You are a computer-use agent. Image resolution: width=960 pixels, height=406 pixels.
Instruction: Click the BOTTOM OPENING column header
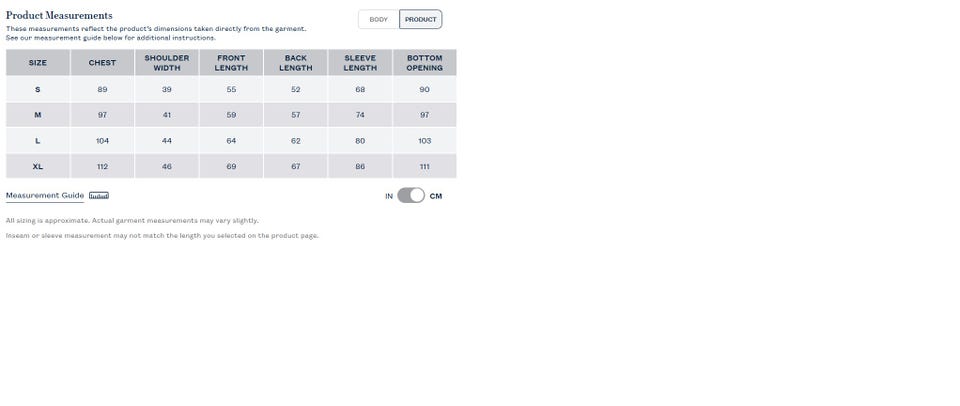424,63
